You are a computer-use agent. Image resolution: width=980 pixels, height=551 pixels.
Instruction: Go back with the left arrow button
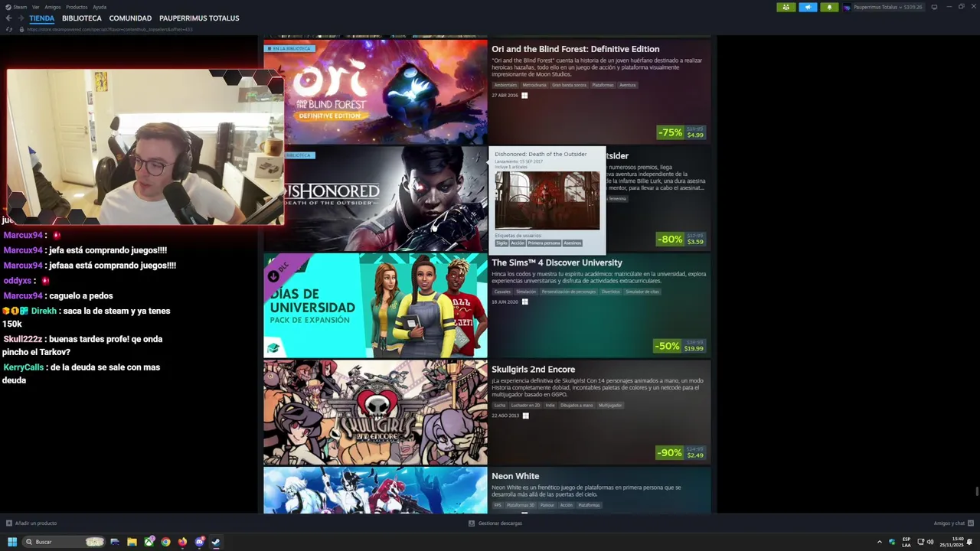[8, 18]
